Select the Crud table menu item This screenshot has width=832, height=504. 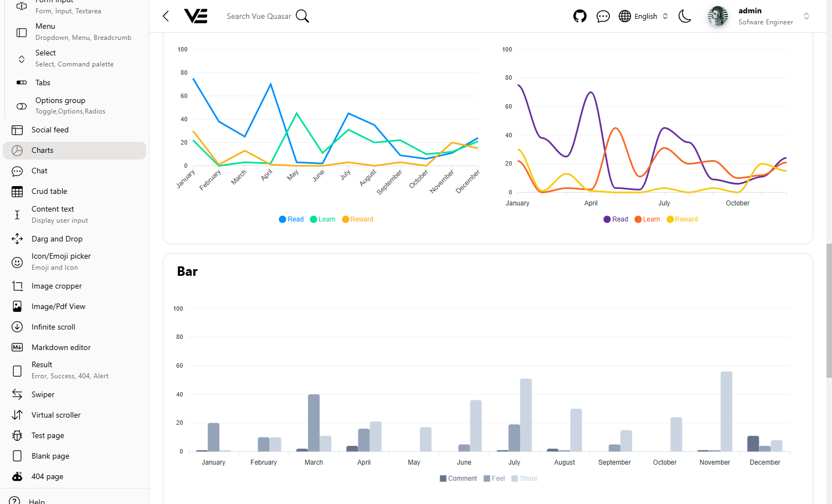pyautogui.click(x=49, y=191)
